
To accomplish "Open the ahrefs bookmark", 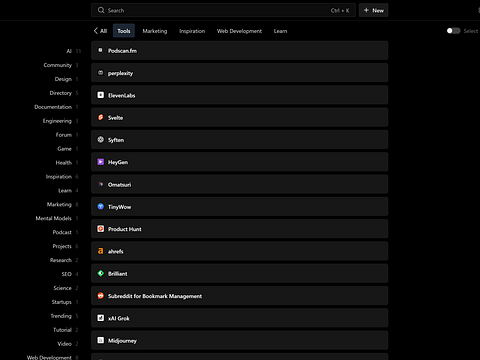I will click(239, 251).
